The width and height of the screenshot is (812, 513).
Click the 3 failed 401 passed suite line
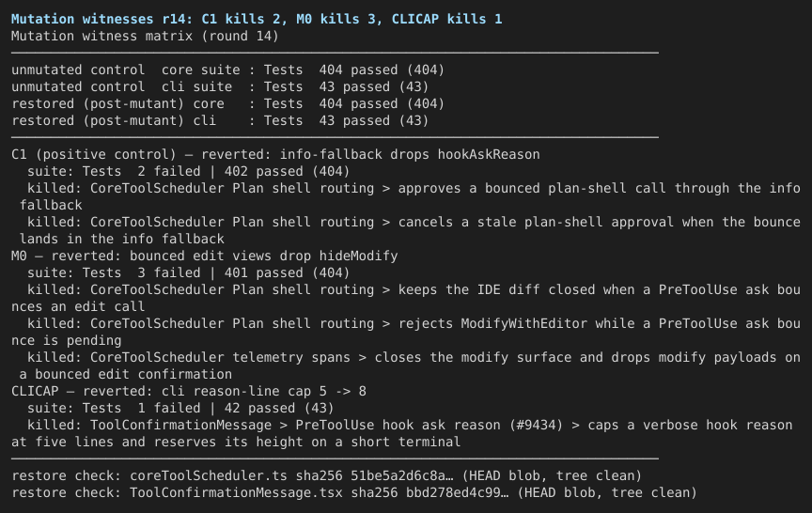pyautogui.click(x=189, y=272)
